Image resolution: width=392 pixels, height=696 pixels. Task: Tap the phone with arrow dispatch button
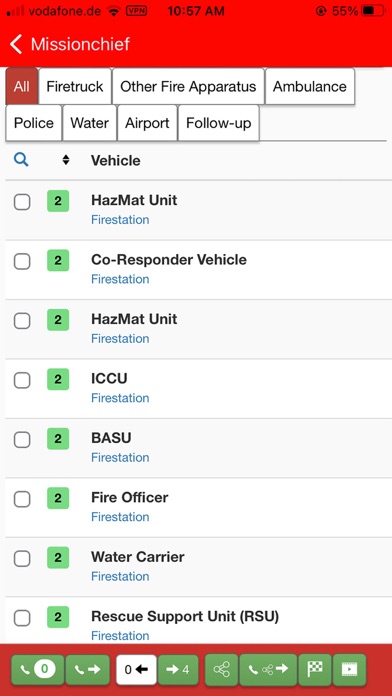coord(87,669)
